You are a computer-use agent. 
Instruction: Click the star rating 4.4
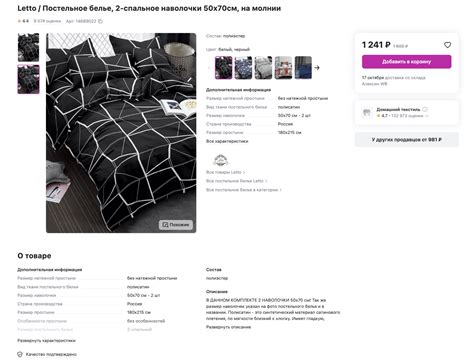click(23, 21)
